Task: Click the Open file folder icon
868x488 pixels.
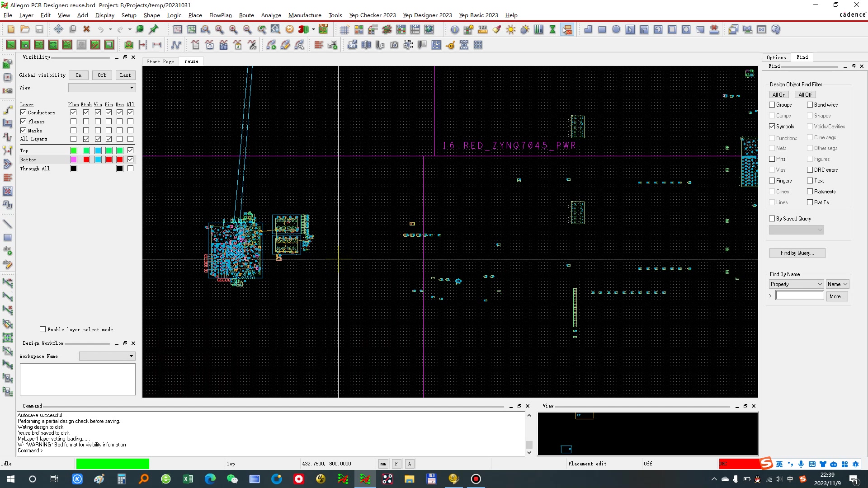Action: [x=25, y=29]
